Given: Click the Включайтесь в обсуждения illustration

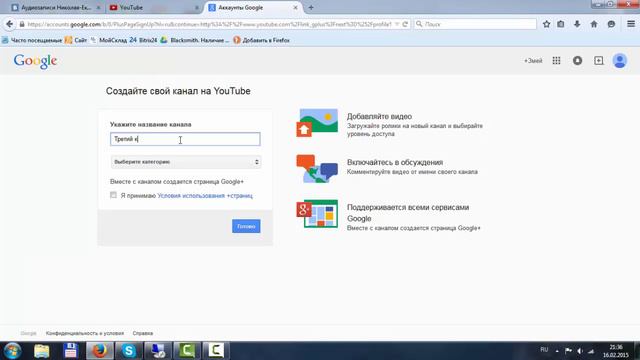Looking at the screenshot, I should (317, 169).
